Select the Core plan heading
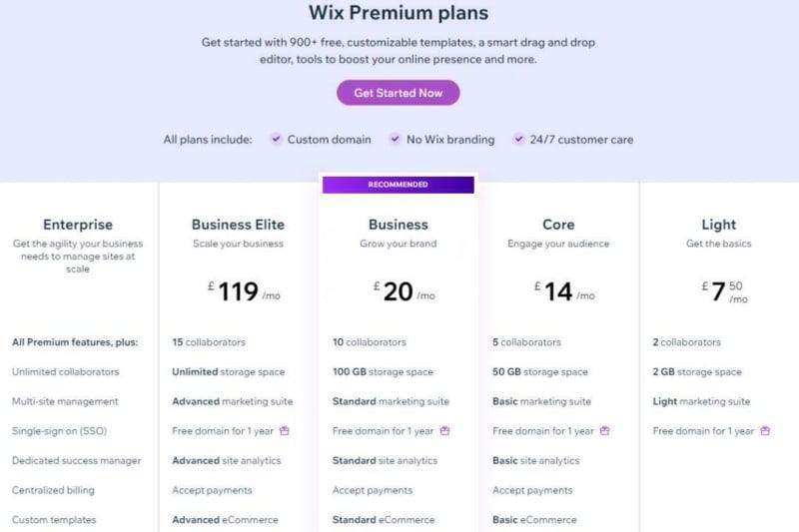This screenshot has height=532, width=799. [558, 225]
